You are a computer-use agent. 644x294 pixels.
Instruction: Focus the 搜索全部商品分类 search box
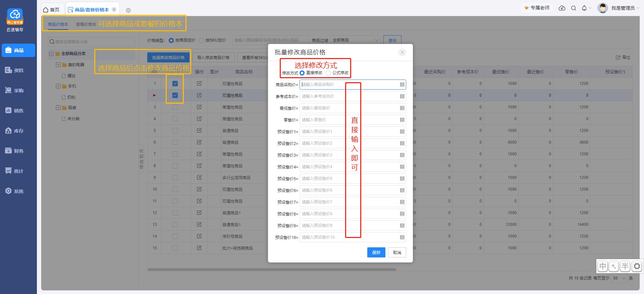pyautogui.click(x=92, y=42)
